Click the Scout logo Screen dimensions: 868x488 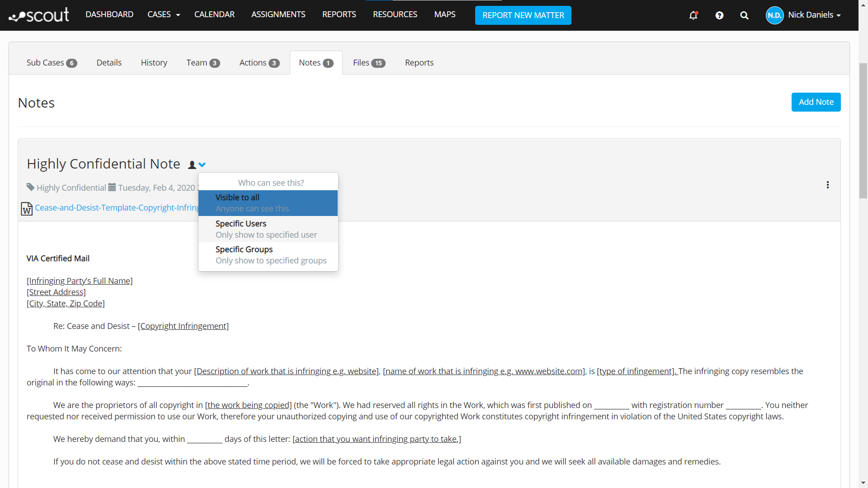[x=39, y=15]
